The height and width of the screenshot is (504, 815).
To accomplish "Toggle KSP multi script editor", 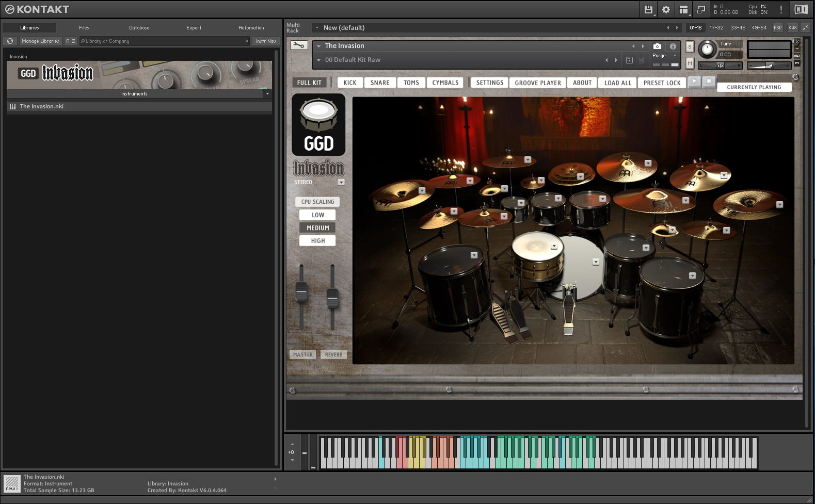I will tap(777, 27).
